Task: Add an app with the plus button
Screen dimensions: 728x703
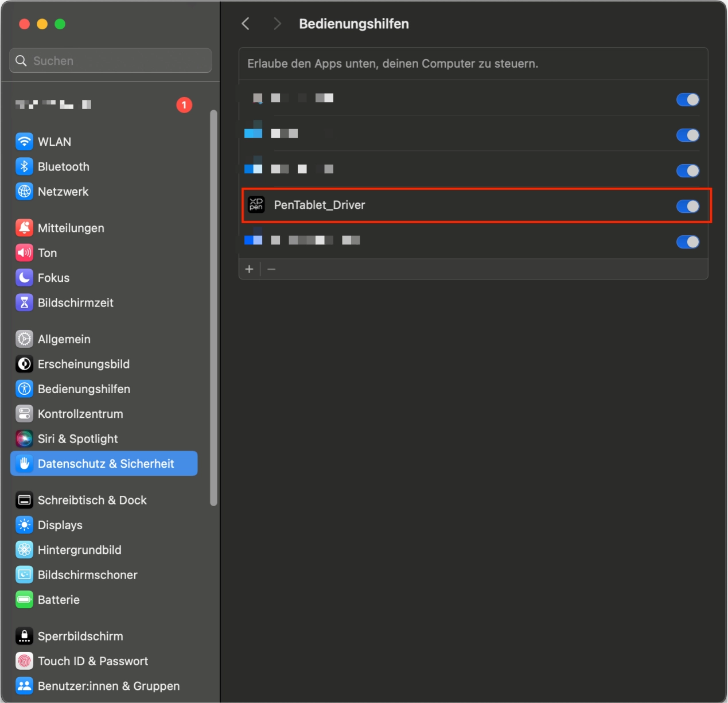Action: click(250, 269)
